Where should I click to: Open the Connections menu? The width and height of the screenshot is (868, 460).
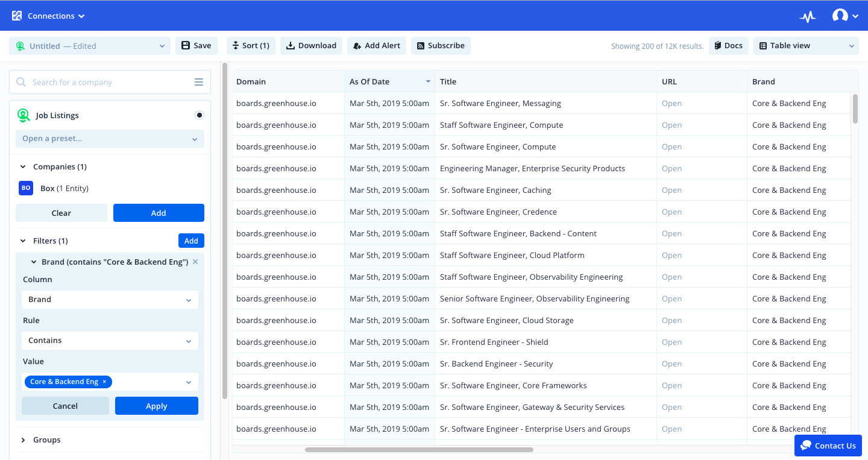tap(48, 16)
